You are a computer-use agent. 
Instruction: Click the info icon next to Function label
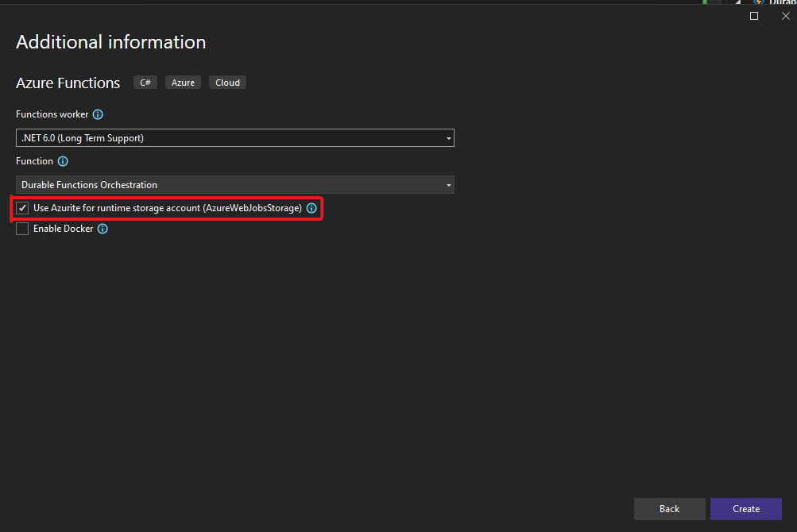pyautogui.click(x=63, y=161)
